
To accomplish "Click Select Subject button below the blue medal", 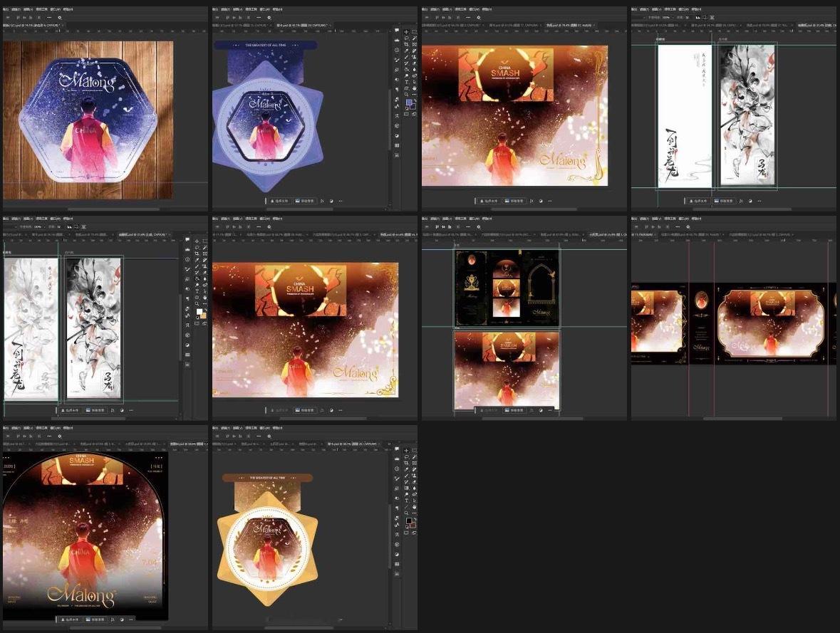I will click(x=279, y=201).
